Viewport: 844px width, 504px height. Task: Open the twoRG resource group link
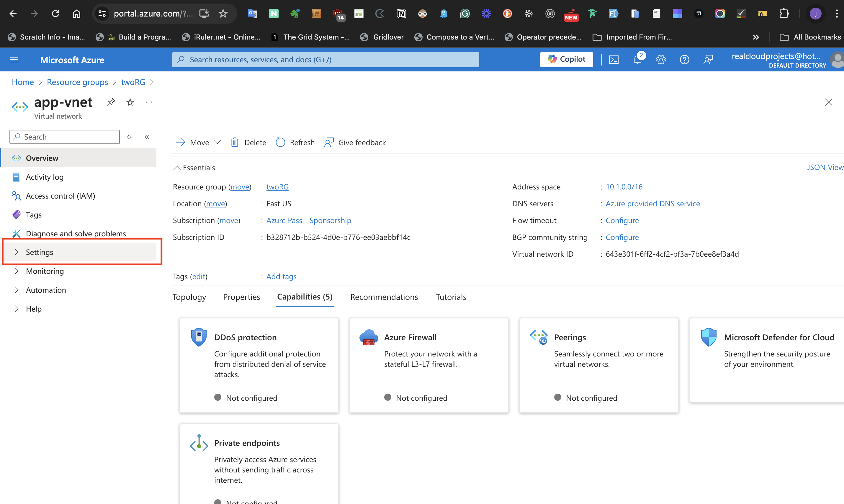coord(277,187)
